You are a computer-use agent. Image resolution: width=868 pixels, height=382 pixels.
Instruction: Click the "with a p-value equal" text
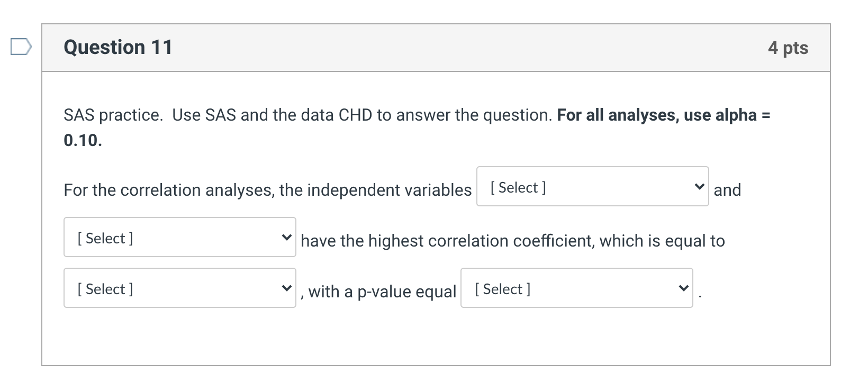click(382, 292)
